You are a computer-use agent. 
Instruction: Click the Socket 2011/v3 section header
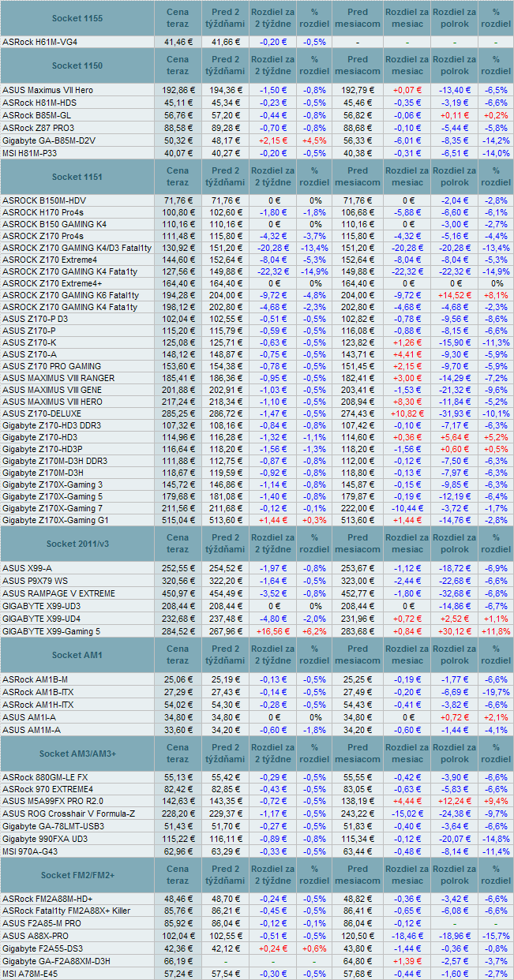tap(77, 544)
